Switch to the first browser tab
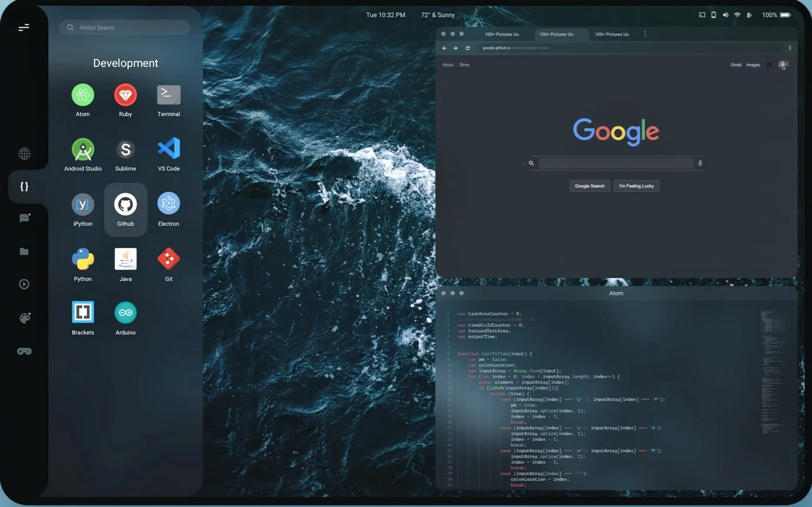This screenshot has width=812, height=507. pyautogui.click(x=502, y=34)
